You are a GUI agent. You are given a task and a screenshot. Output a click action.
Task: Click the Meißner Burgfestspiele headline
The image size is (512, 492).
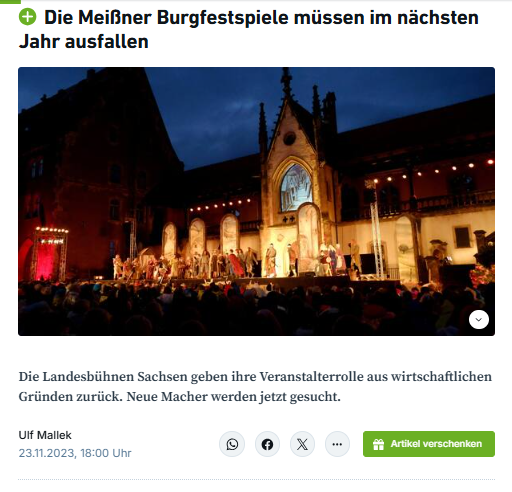point(249,29)
